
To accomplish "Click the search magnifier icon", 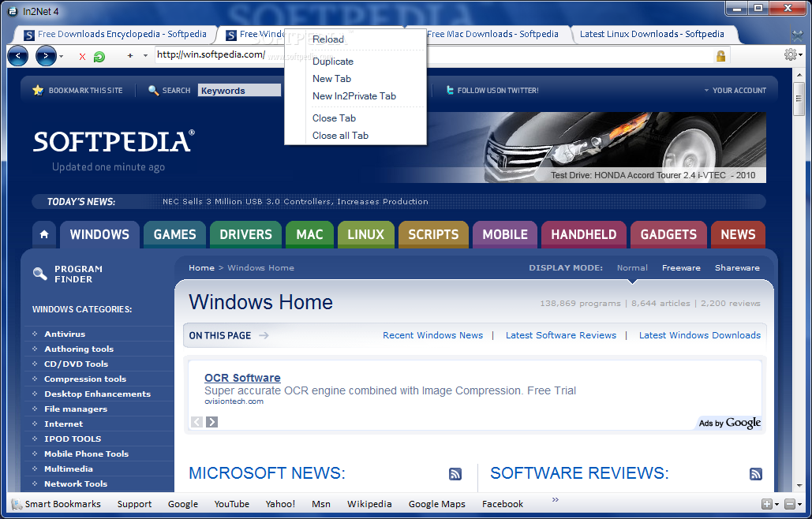I will 153,90.
